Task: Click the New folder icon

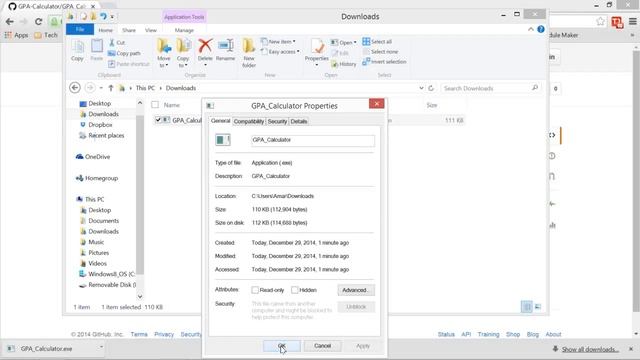Action: (x=249, y=46)
